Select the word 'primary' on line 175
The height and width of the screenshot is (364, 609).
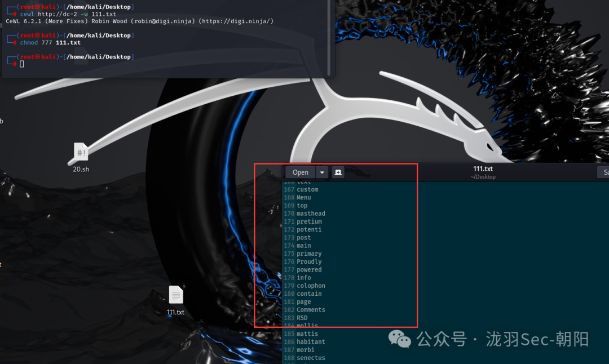point(309,254)
